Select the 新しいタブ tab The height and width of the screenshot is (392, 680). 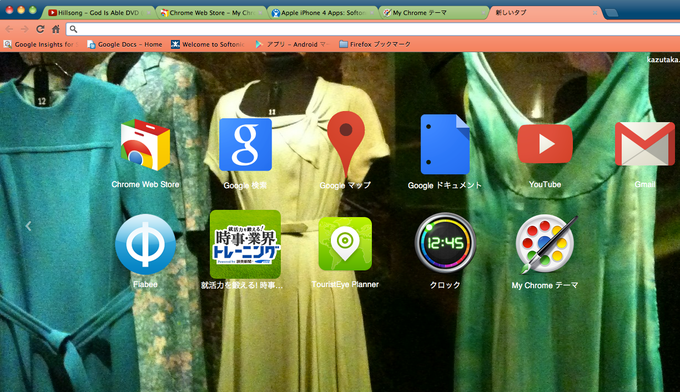[x=545, y=13]
